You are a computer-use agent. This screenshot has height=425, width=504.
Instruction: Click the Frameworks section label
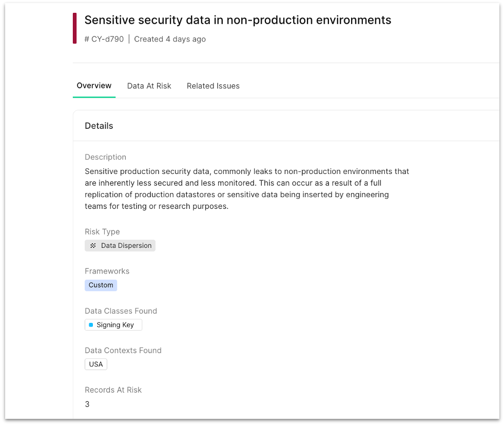[107, 271]
